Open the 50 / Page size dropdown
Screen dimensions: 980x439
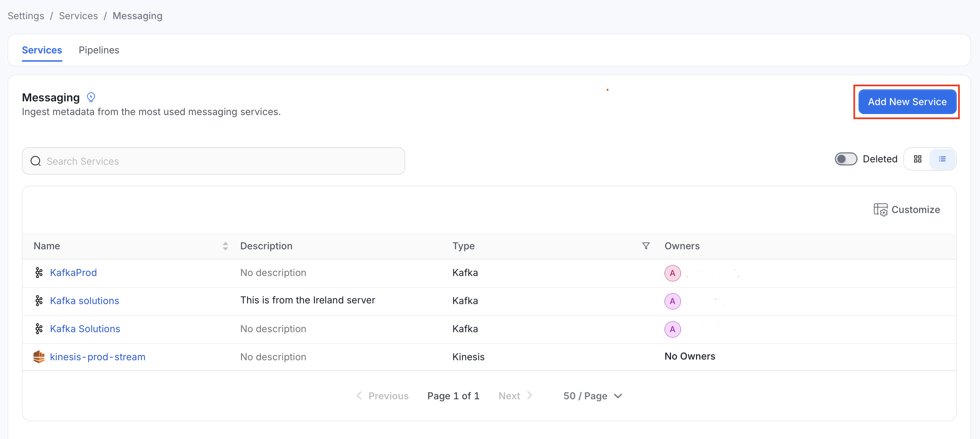tap(592, 396)
